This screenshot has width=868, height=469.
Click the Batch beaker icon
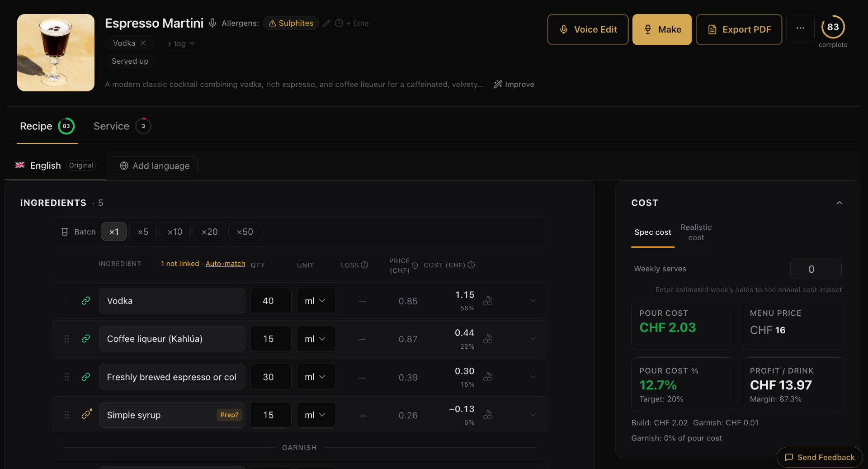pyautogui.click(x=65, y=232)
